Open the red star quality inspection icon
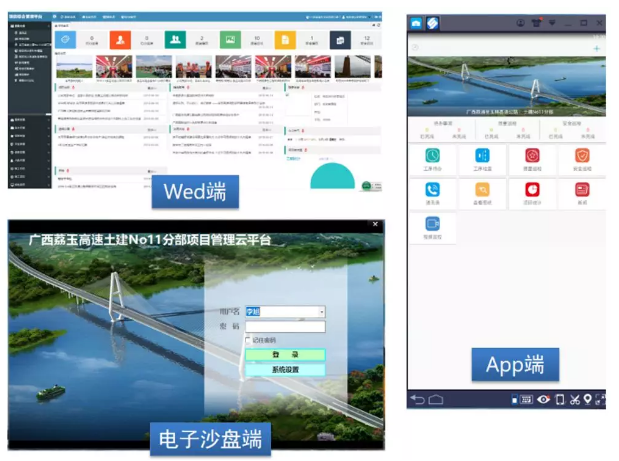Viewport: 619px width, 461px height. 532,155
